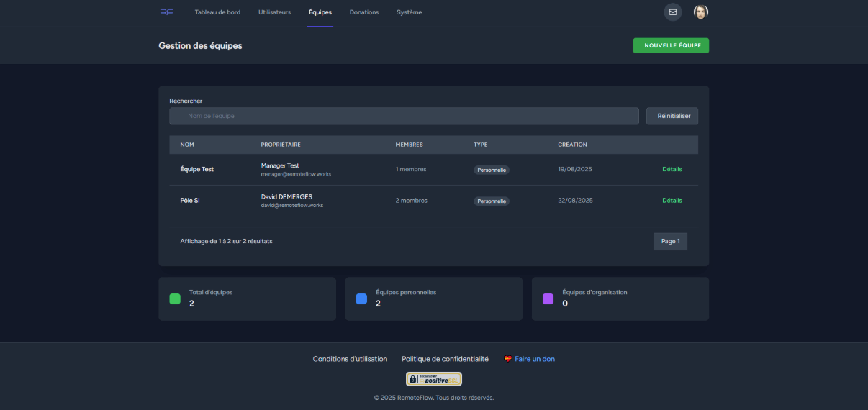Click the blue Équipes personnelles icon
This screenshot has width=868, height=410.
(x=361, y=299)
